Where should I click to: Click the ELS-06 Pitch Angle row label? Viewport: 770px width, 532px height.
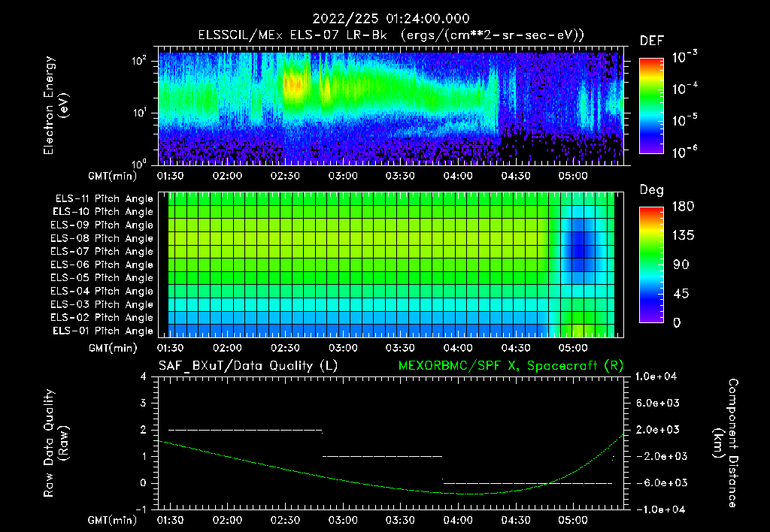pos(102,264)
